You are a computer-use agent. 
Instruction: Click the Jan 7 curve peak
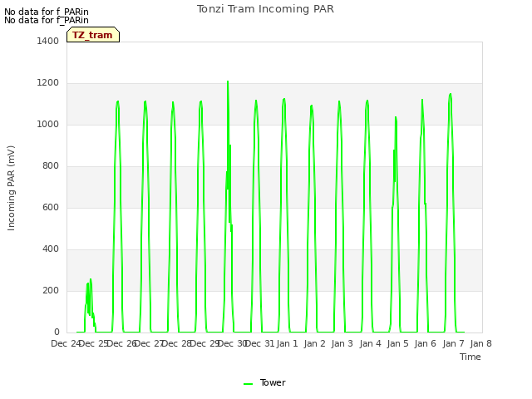451,94
